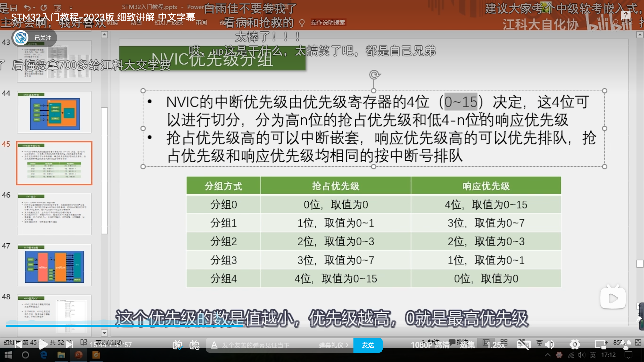This screenshot has width=644, height=362.
Task: Open the 1.25x playback speed dropdown
Action: 496,345
